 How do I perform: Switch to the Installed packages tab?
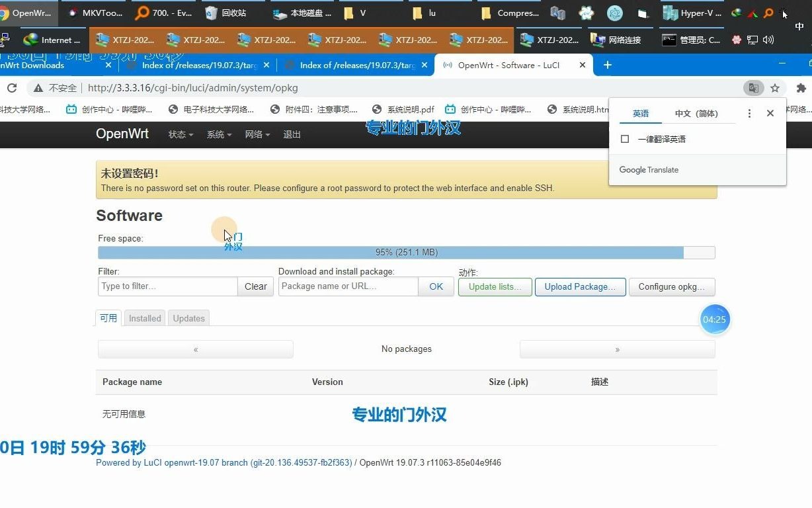[x=145, y=318]
